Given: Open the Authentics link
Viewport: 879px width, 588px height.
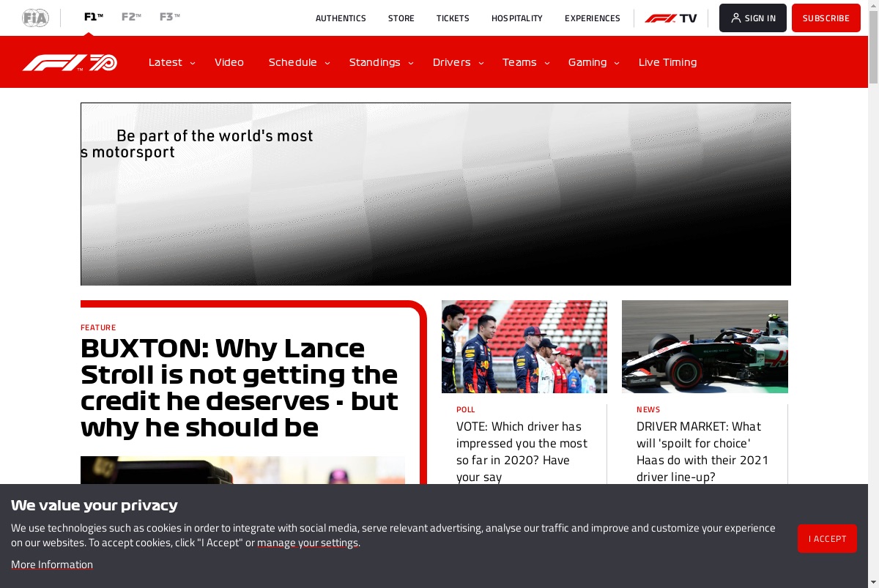Looking at the screenshot, I should [341, 18].
